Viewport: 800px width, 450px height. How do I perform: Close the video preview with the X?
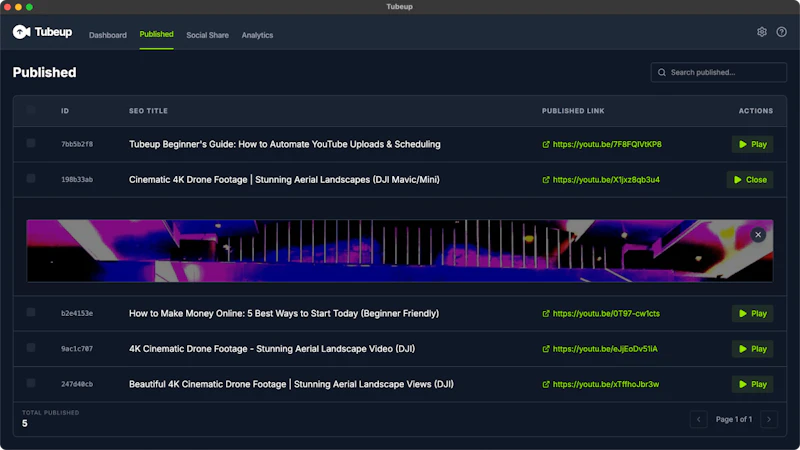pyautogui.click(x=758, y=235)
